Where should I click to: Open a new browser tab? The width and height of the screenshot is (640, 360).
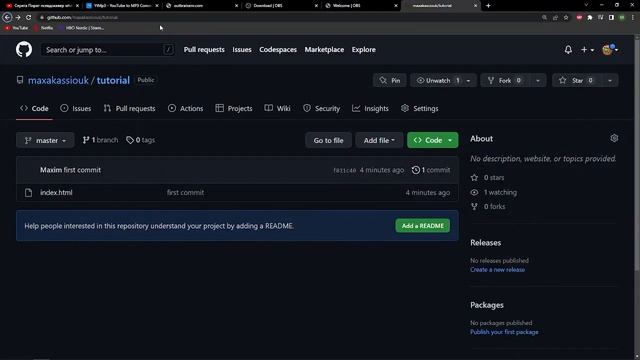pos(488,6)
